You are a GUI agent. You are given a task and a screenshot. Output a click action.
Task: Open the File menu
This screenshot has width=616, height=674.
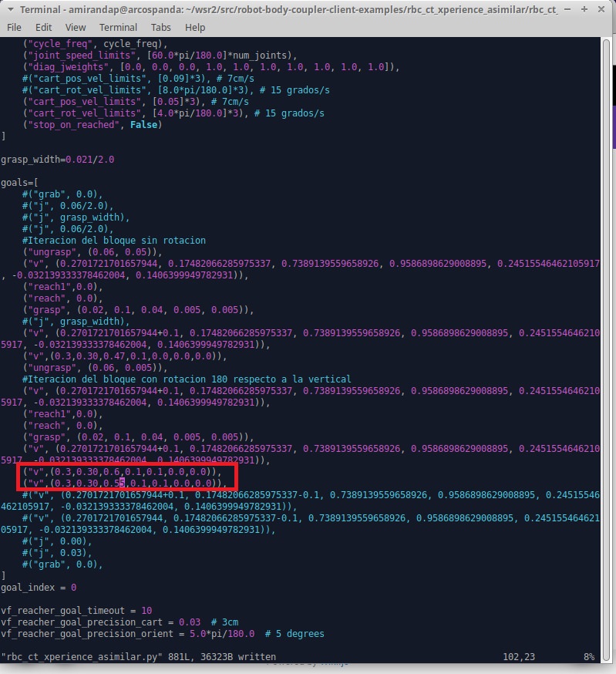(x=14, y=27)
